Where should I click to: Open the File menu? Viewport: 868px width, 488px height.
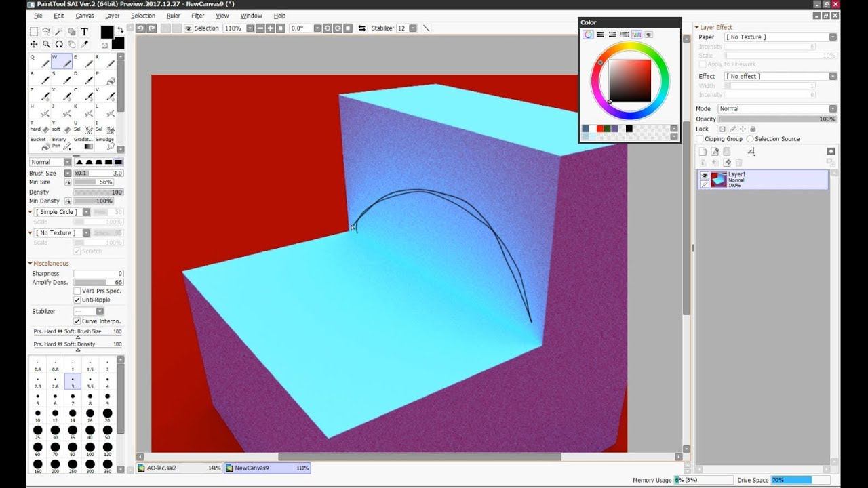38,16
